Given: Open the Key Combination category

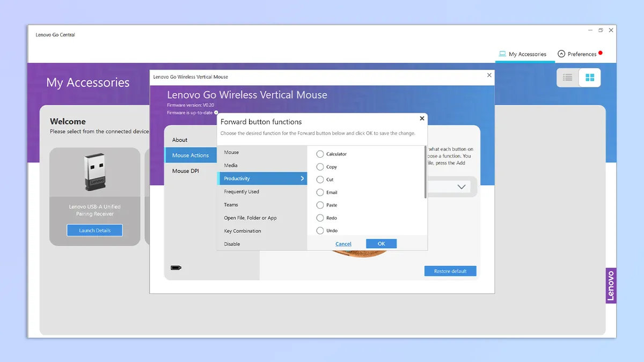Looking at the screenshot, I should (x=243, y=231).
